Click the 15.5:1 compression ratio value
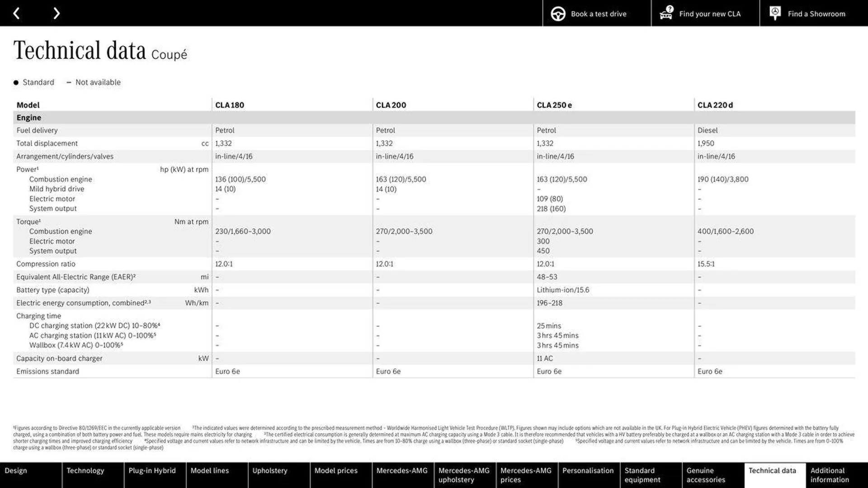The width and height of the screenshot is (868, 488). click(x=706, y=264)
